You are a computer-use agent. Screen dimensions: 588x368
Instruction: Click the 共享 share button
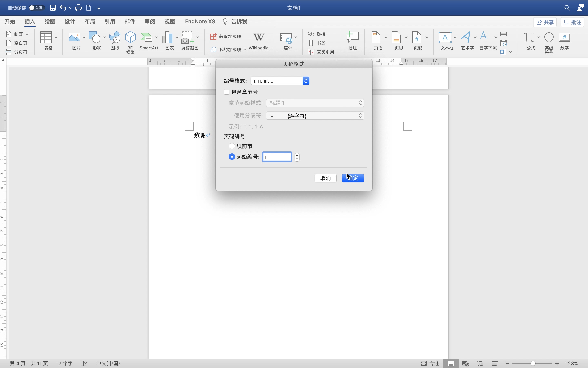click(x=545, y=22)
